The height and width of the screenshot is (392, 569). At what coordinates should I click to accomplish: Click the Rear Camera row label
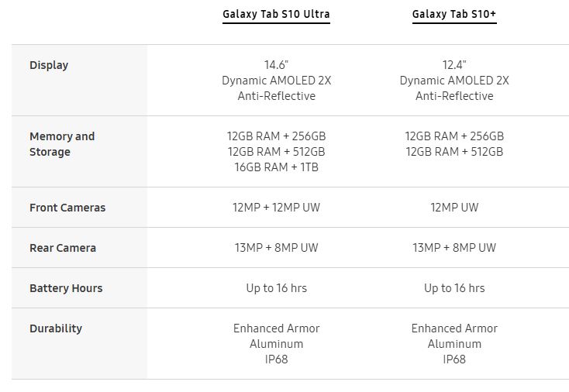(63, 248)
